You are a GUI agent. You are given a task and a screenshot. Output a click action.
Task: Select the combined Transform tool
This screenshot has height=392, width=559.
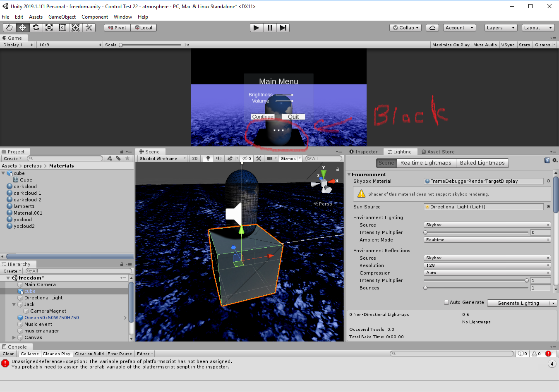[x=75, y=28]
